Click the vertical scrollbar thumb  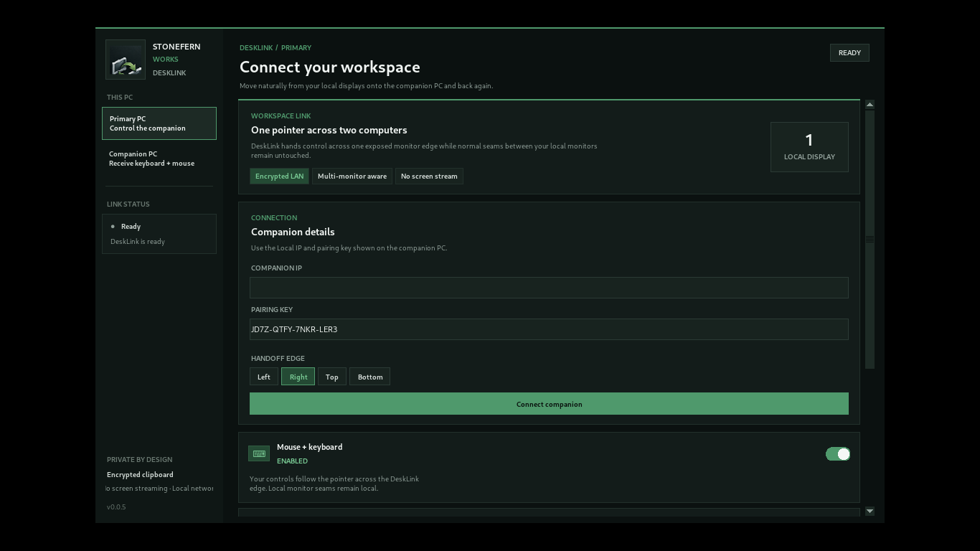tap(870, 240)
